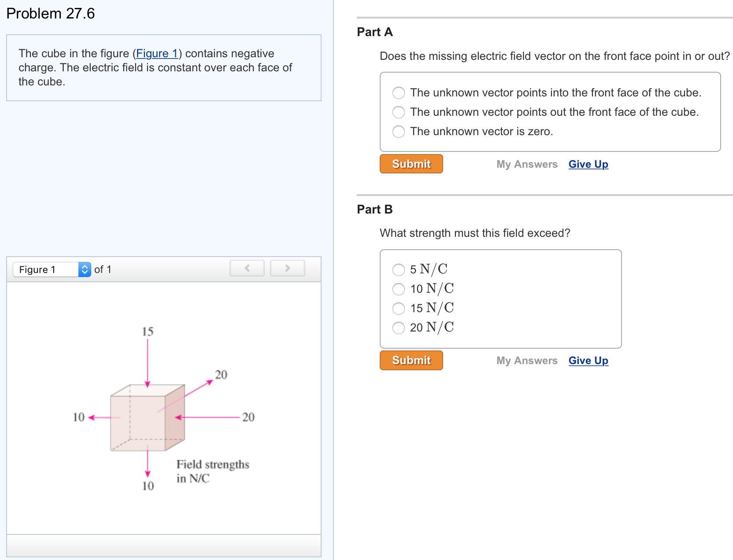Click the previous figure navigation arrow
The height and width of the screenshot is (560, 733).
coord(247,268)
